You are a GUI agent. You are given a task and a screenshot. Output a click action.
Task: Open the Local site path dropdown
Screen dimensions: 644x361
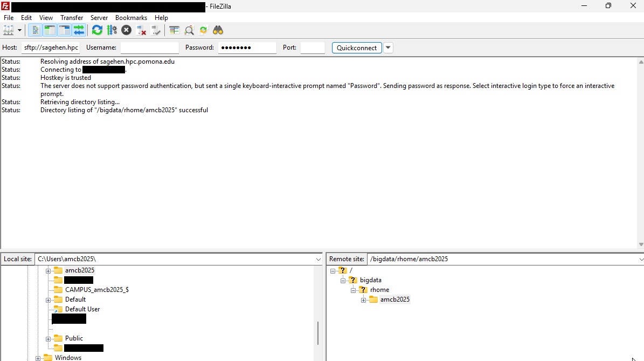[x=318, y=259]
